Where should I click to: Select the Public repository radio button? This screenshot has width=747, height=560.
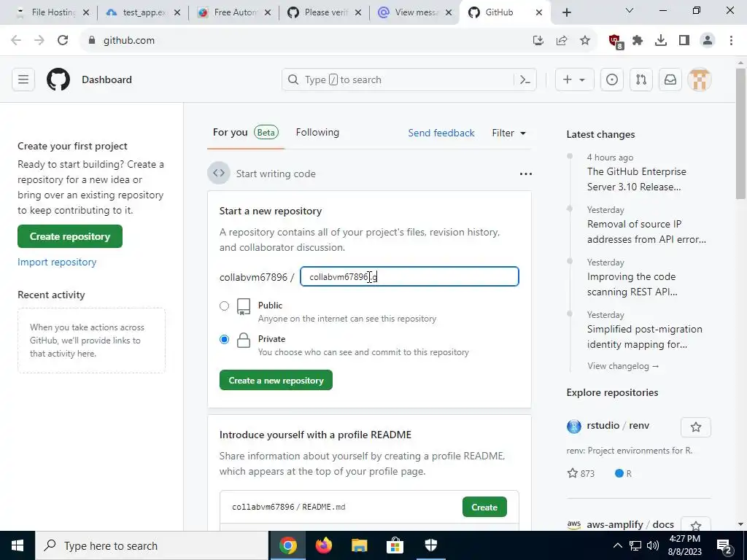tap(224, 306)
